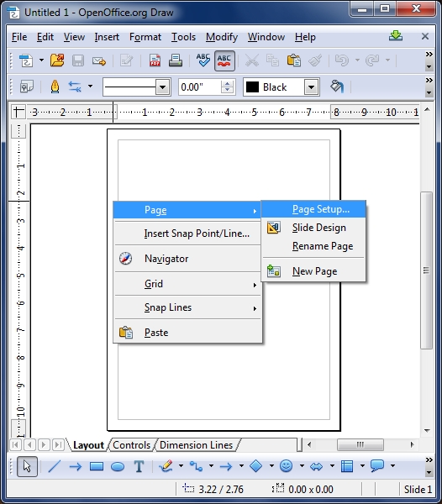Open the Black line color dropdown
The image size is (442, 504).
311,87
